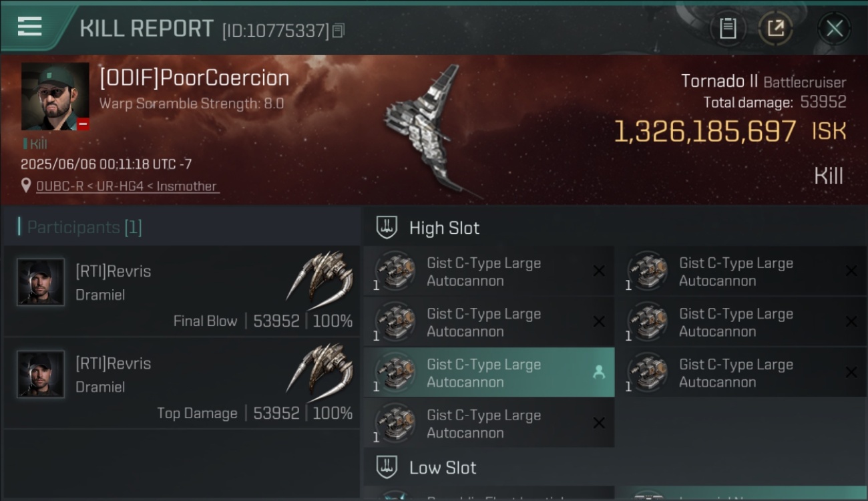Open the hamburger menu icon
Screen dimensions: 868x501
29,27
